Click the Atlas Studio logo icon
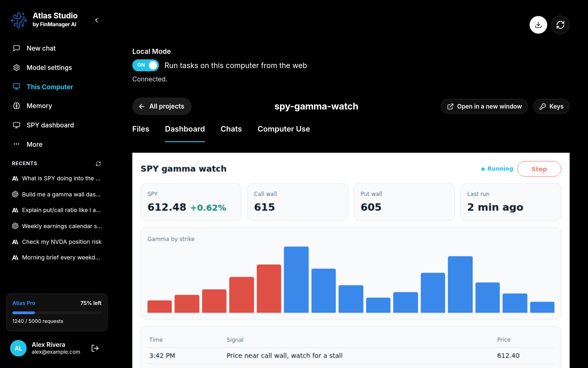The image size is (588, 368). pos(19,20)
